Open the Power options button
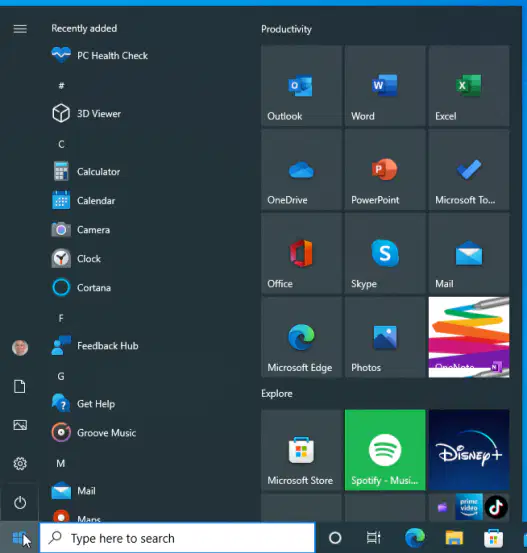 [20, 503]
